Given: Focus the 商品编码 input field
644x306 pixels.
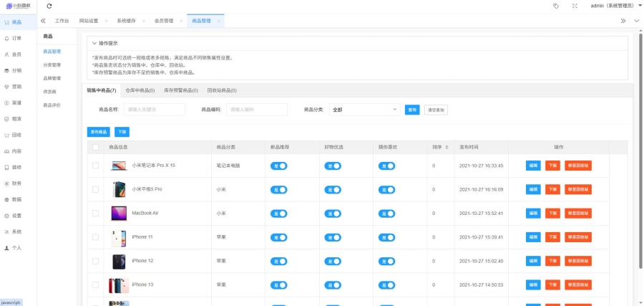Looking at the screenshot, I should pos(257,110).
